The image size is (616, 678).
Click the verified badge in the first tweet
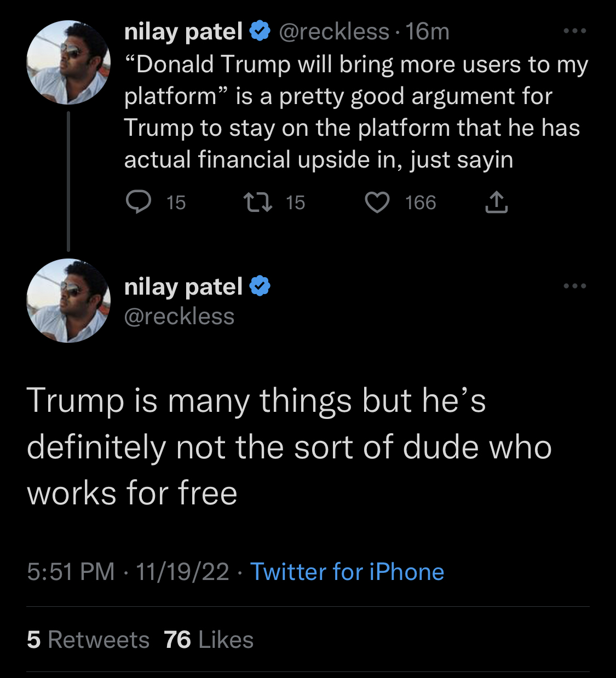click(260, 32)
